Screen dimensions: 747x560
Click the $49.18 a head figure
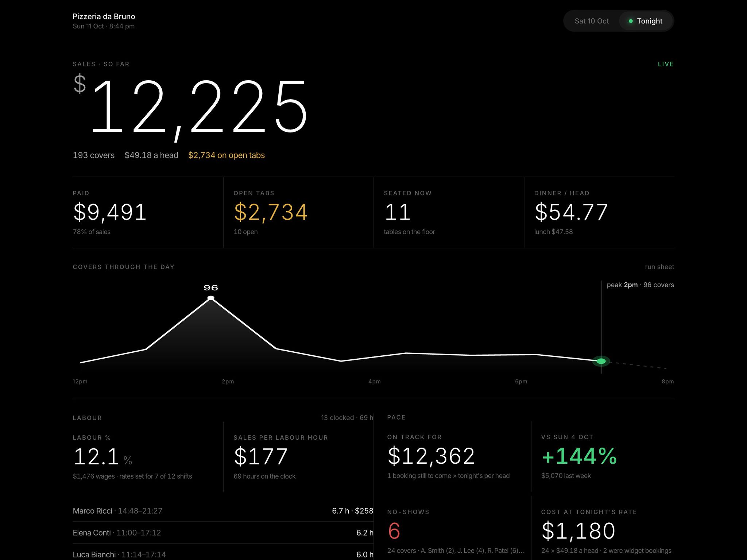[x=151, y=155]
